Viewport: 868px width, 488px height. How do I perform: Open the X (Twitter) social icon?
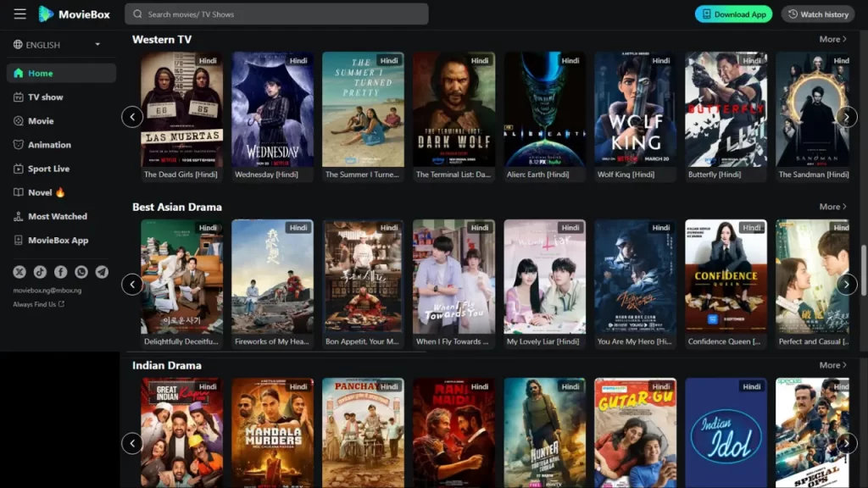point(19,272)
